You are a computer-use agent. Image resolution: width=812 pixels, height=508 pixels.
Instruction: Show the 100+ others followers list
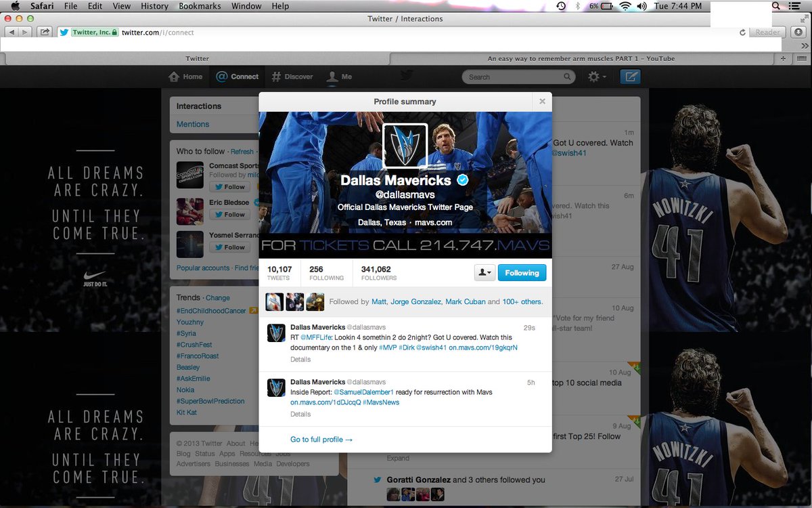(522, 301)
